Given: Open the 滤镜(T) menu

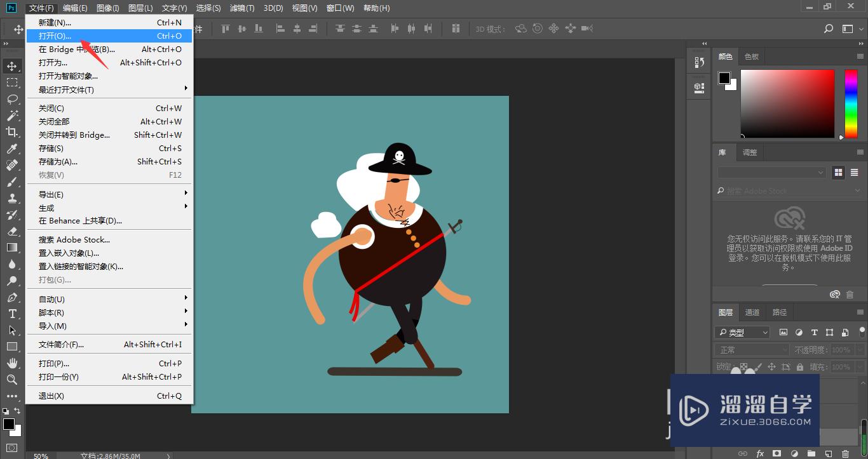Looking at the screenshot, I should click(x=241, y=8).
